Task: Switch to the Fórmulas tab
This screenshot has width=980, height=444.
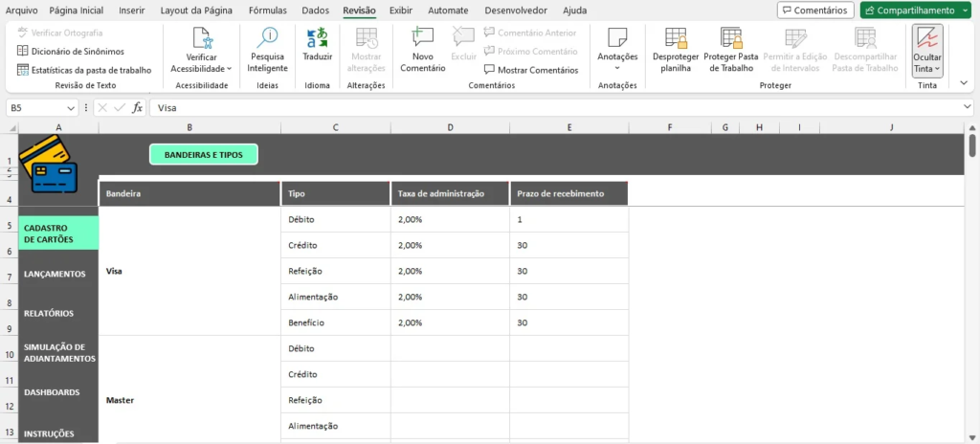Action: [267, 11]
